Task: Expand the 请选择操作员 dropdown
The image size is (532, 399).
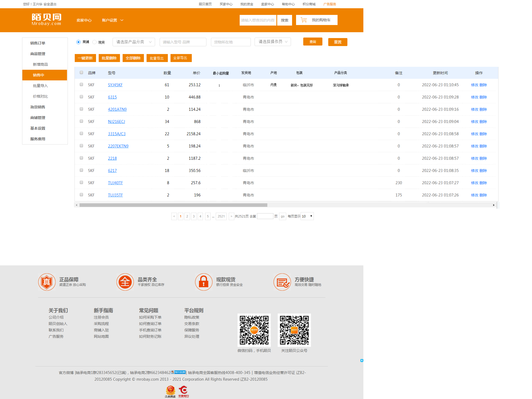Action: [272, 42]
